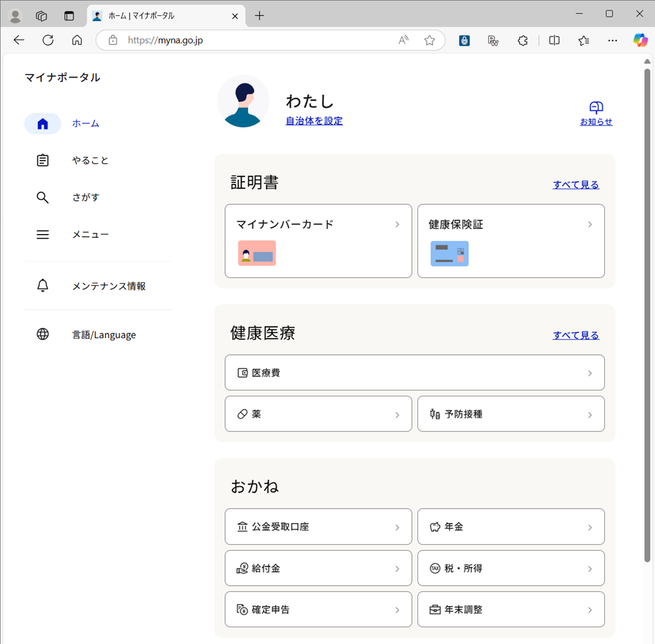Click the chevron on 税・所得 row

[590, 569]
